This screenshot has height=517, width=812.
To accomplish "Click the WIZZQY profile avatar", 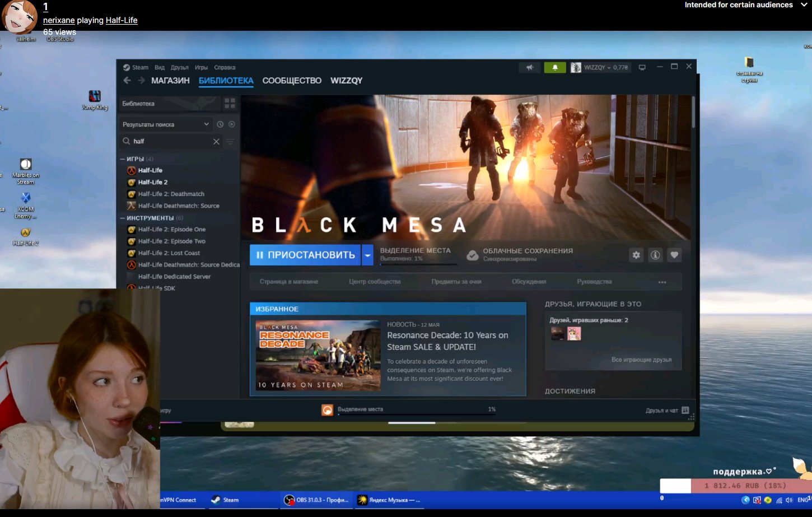I will [x=576, y=67].
